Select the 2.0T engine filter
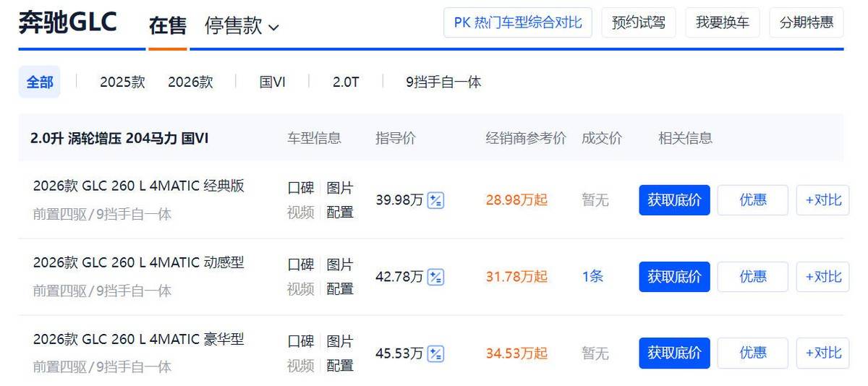The image size is (868, 386). [346, 82]
